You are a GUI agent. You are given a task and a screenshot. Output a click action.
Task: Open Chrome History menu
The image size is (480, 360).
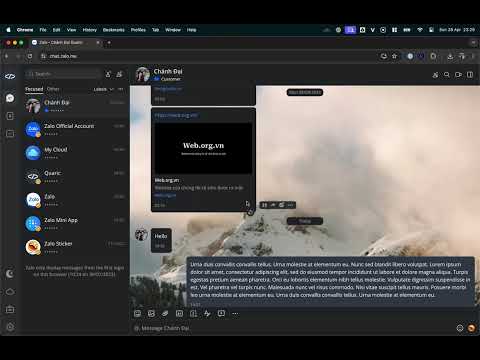pos(89,30)
